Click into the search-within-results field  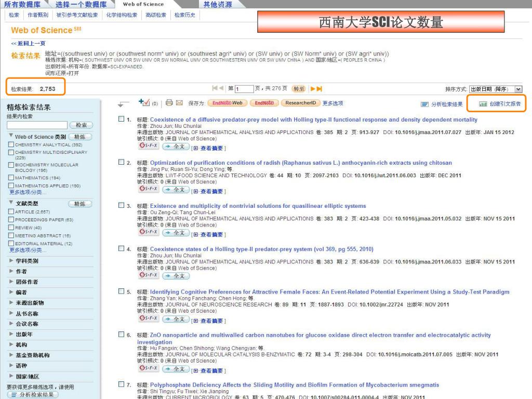(37, 125)
